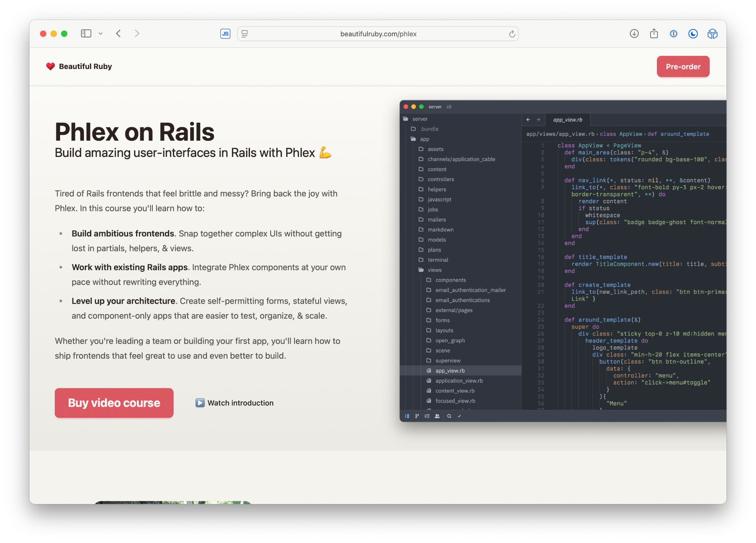756x543 pixels.
Task: Open the markdown folder
Action: [460, 230]
